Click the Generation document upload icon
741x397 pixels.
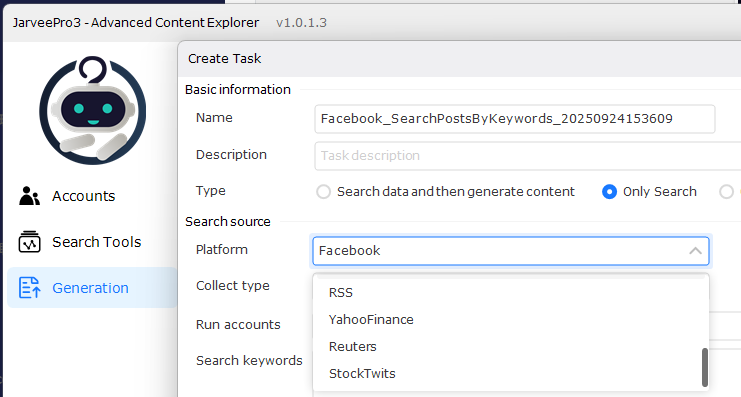coord(29,287)
